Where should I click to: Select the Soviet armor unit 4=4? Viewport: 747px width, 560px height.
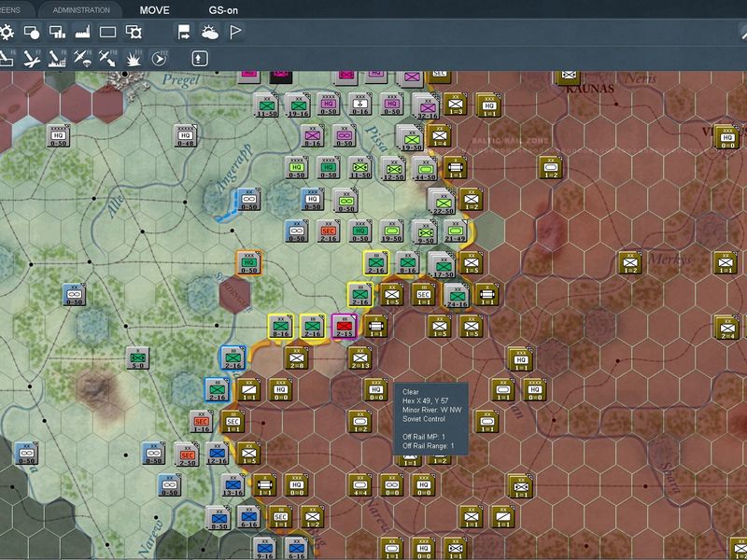359,485
